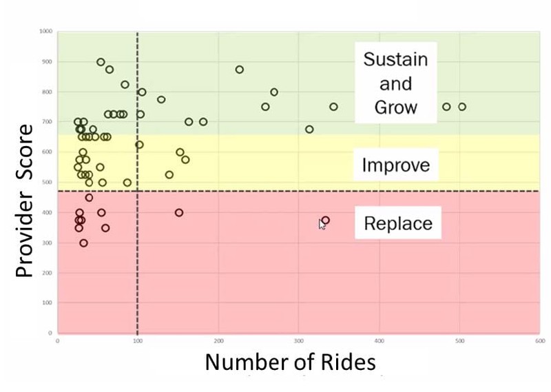Click the data point at 225 rides, score 875
The width and height of the screenshot is (551, 392).
point(239,70)
